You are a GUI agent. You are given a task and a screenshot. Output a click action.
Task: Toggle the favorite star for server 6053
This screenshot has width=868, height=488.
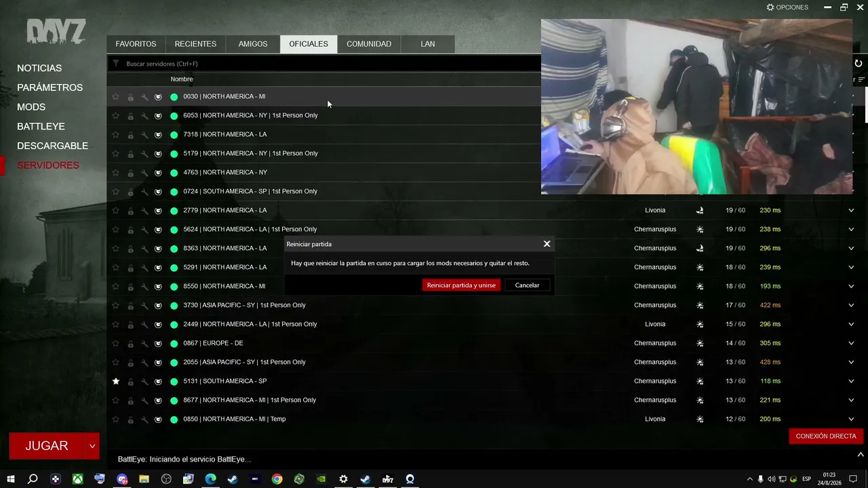(116, 116)
